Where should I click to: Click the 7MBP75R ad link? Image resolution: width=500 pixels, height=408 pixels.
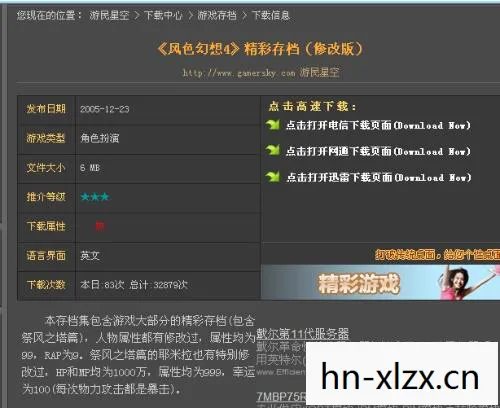point(281,397)
